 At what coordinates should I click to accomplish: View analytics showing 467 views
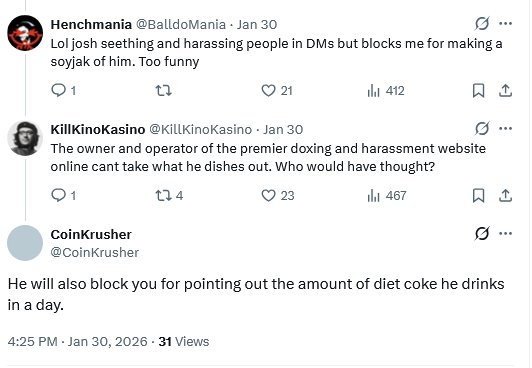click(x=387, y=195)
